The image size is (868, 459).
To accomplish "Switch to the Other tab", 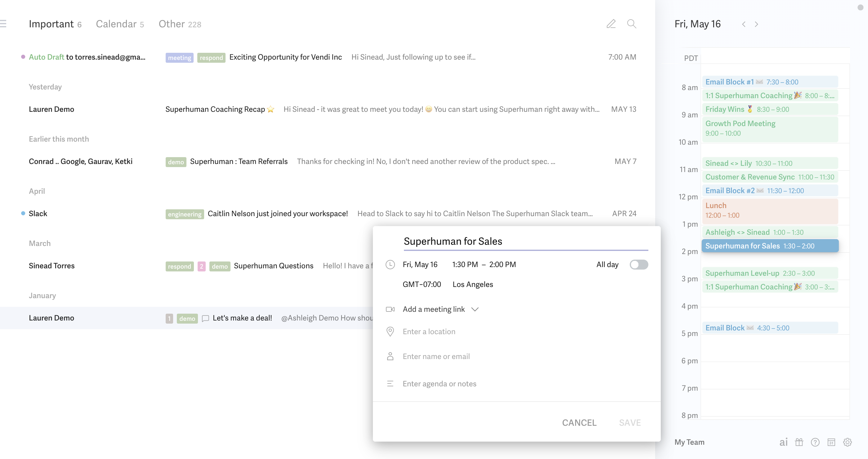I will coord(180,24).
